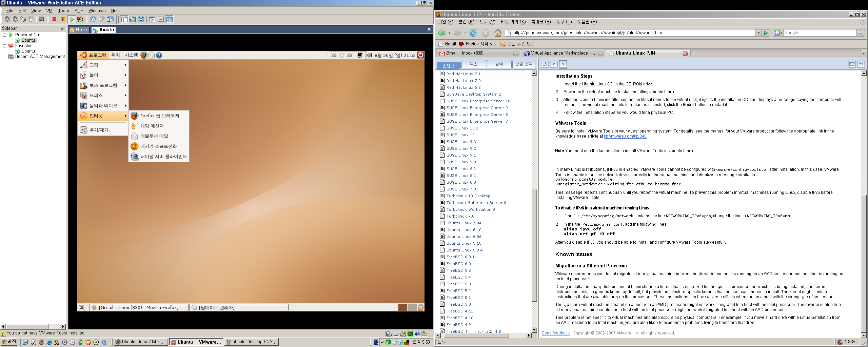Open the Turbolinux 10 Desktop contents entry
The width and height of the screenshot is (868, 347).
tap(468, 196)
